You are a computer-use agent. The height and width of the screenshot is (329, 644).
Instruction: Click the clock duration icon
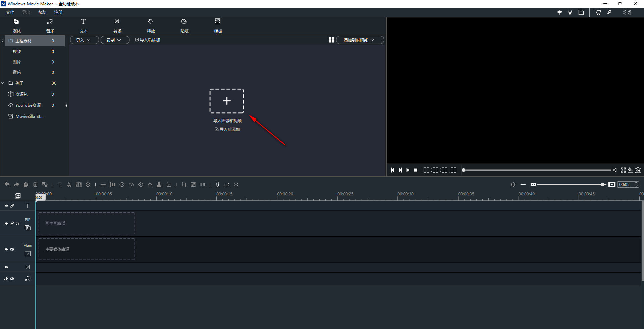pos(122,184)
